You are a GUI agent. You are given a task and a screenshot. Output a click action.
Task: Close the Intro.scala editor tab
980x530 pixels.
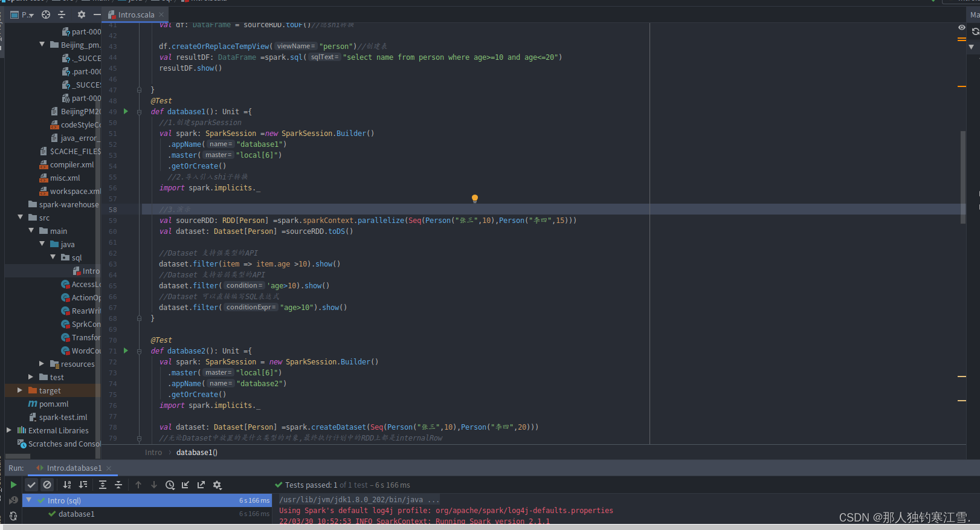161,15
